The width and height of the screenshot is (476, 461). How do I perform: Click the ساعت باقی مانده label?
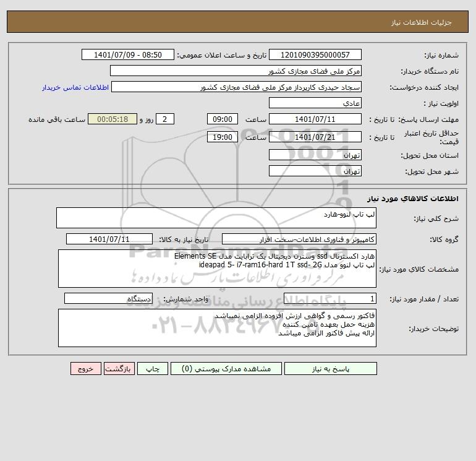coord(57,119)
